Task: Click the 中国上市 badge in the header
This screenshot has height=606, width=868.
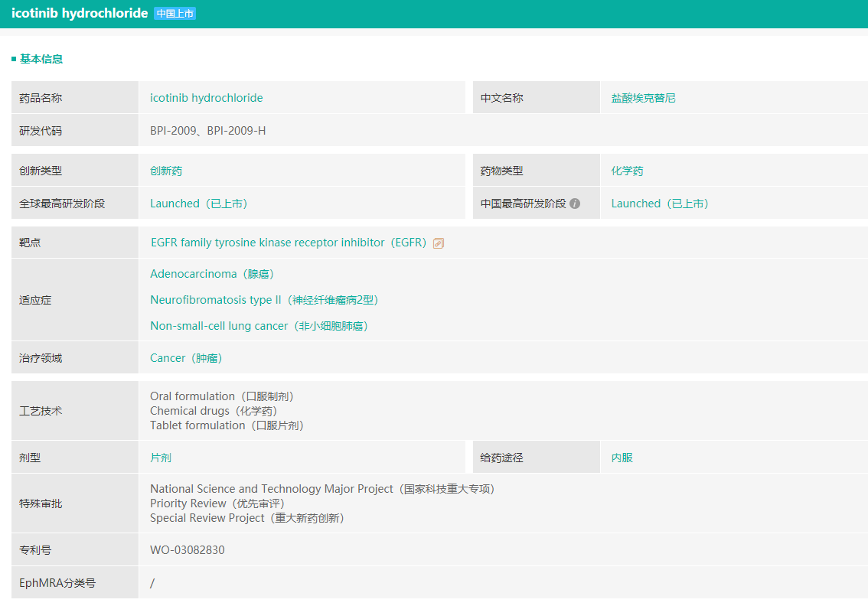Action: click(175, 14)
